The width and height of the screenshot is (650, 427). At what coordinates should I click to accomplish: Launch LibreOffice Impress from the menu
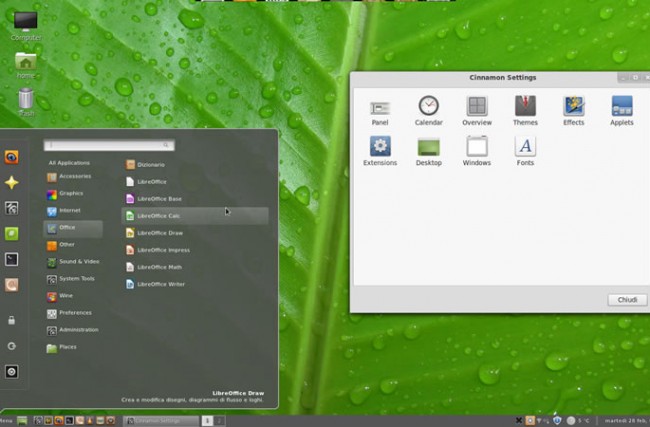tap(162, 250)
